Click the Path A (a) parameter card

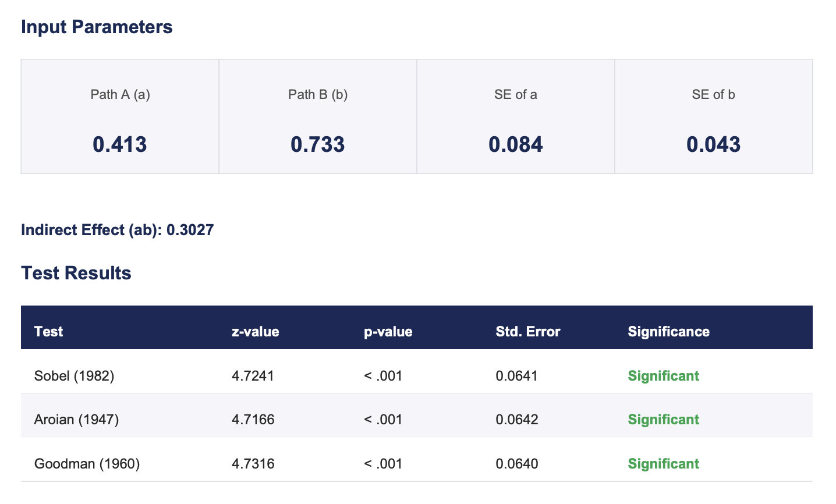(x=120, y=116)
